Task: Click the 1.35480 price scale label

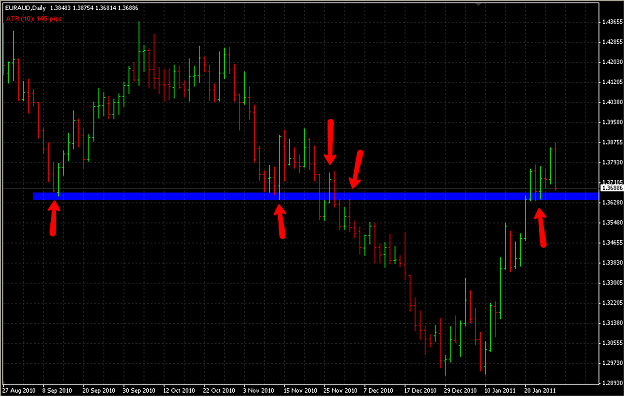Action: coord(612,222)
